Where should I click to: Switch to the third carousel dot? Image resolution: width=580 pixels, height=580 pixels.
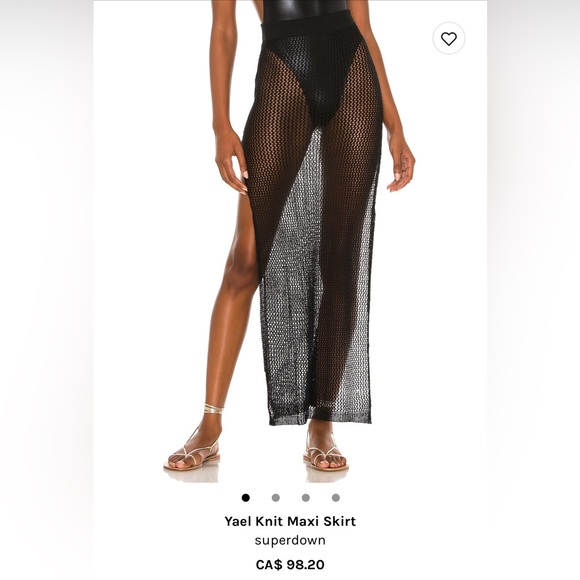(306, 498)
